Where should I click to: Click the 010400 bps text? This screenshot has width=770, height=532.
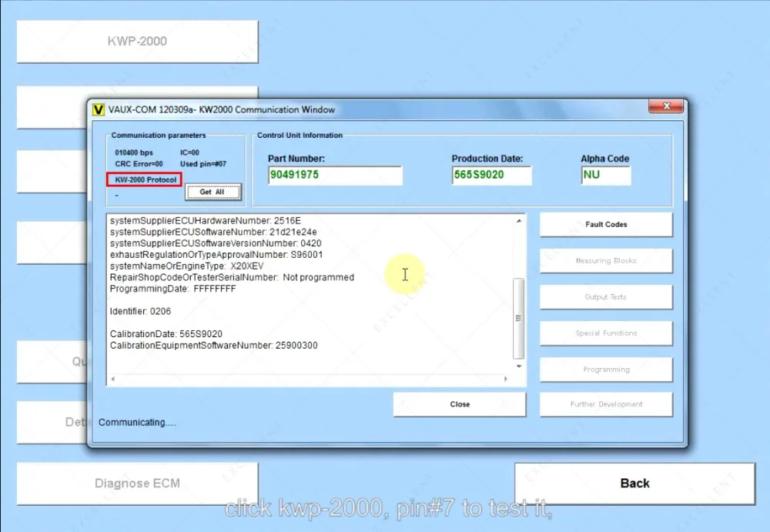(134, 152)
